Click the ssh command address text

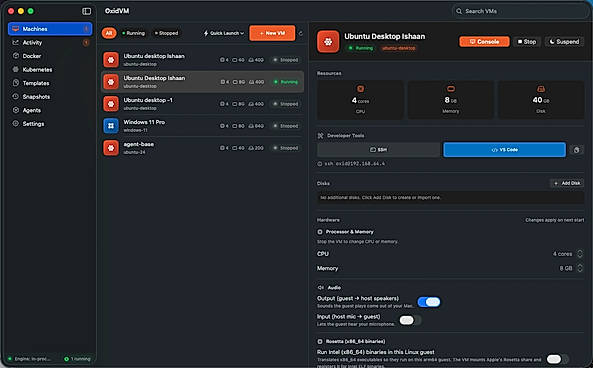[x=355, y=164]
